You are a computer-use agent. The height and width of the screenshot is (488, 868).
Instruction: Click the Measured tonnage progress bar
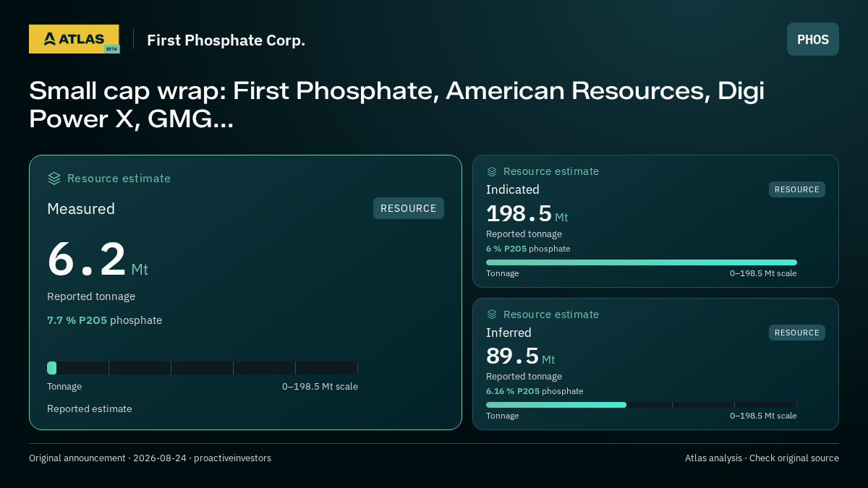(203, 368)
